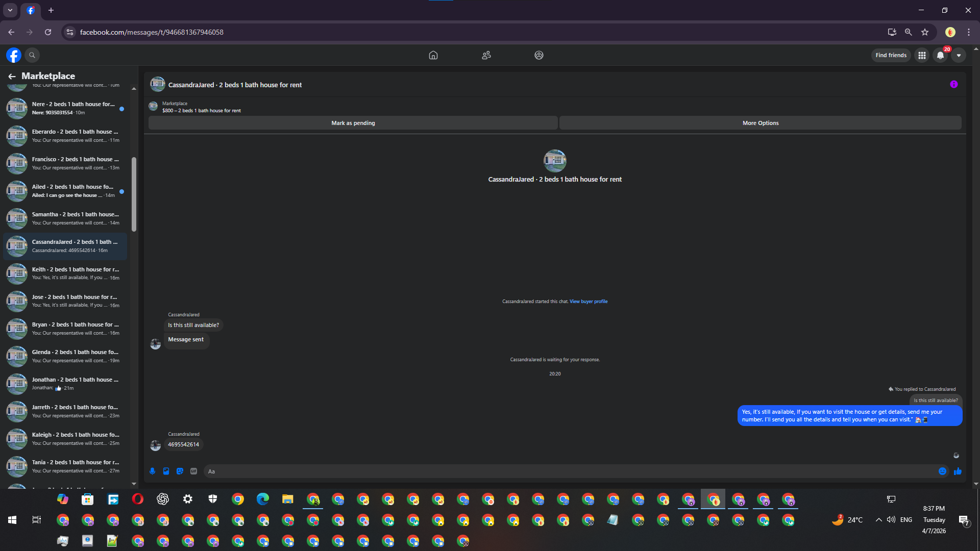Open the emoji picker in composer
Image resolution: width=980 pixels, height=551 pixels.
click(942, 471)
